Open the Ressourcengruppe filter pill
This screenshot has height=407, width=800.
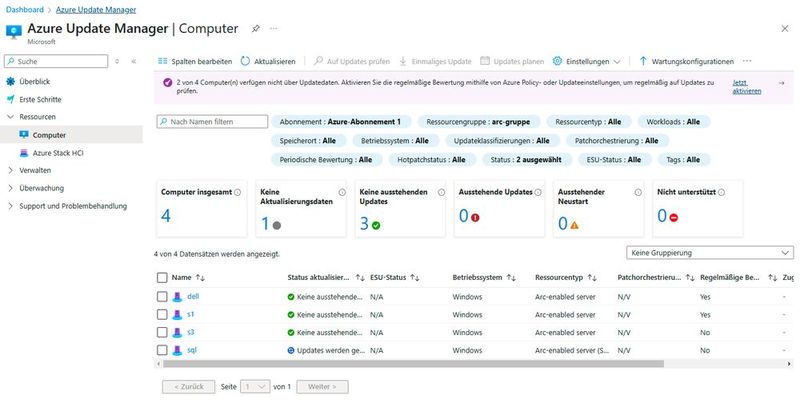point(478,122)
